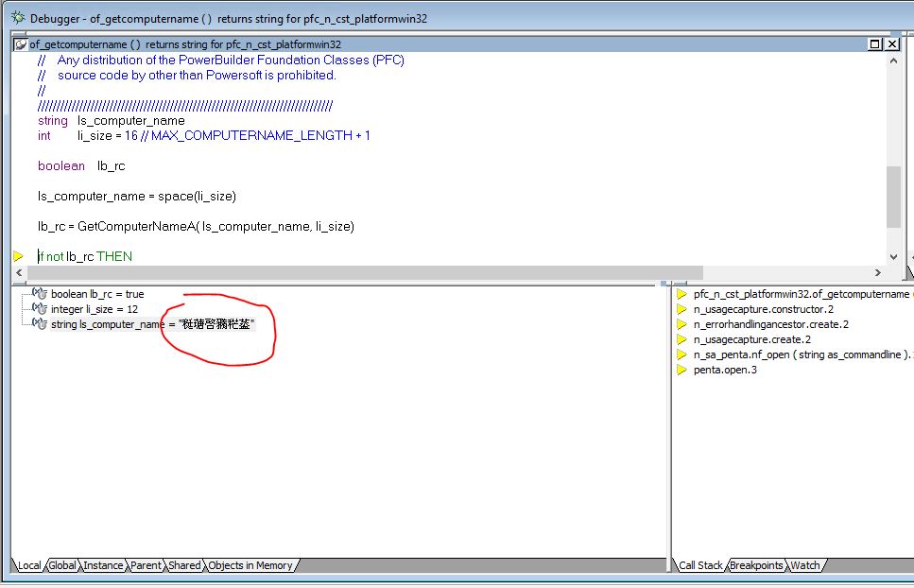The height and width of the screenshot is (588, 914).
Task: Open the Objects in Memory tab
Action: point(250,565)
